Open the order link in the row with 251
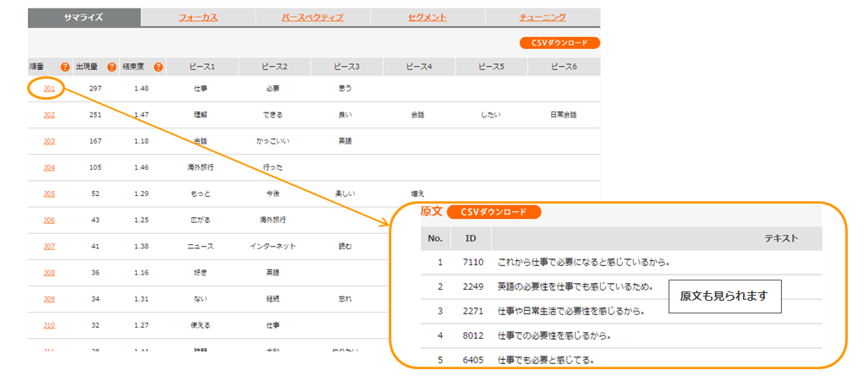Image resolution: width=868 pixels, height=381 pixels. click(x=49, y=114)
